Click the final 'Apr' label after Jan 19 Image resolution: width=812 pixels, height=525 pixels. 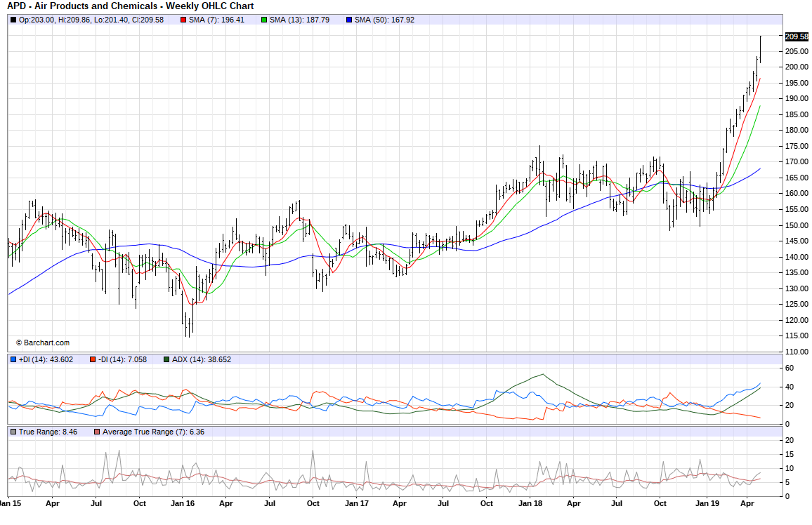[747, 503]
